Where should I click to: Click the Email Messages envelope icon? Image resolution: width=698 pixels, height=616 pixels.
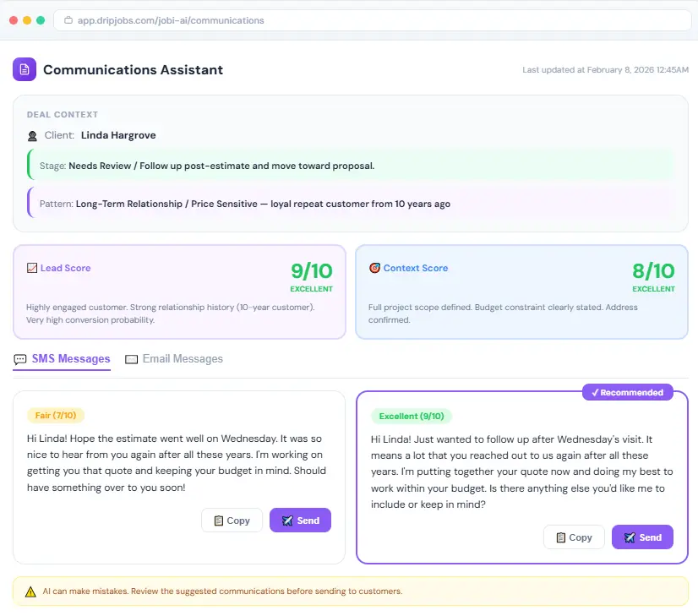(x=131, y=359)
